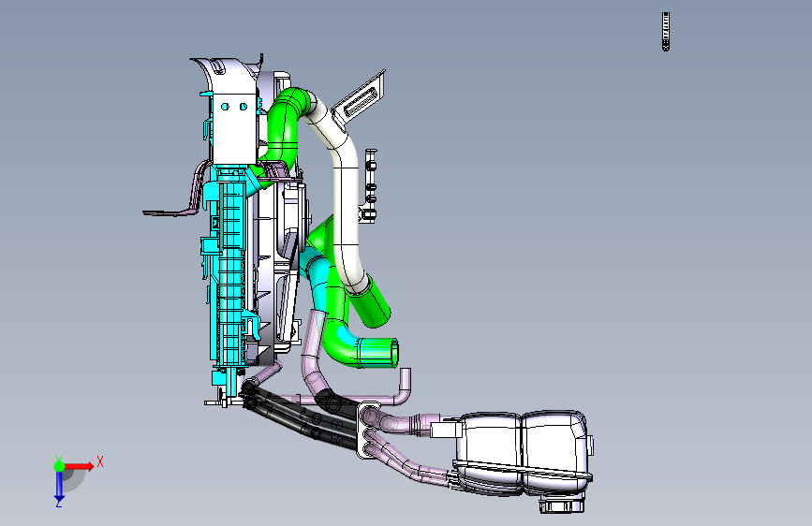
Task: Select the small clip bracket right of the white hose
Action: point(370,185)
